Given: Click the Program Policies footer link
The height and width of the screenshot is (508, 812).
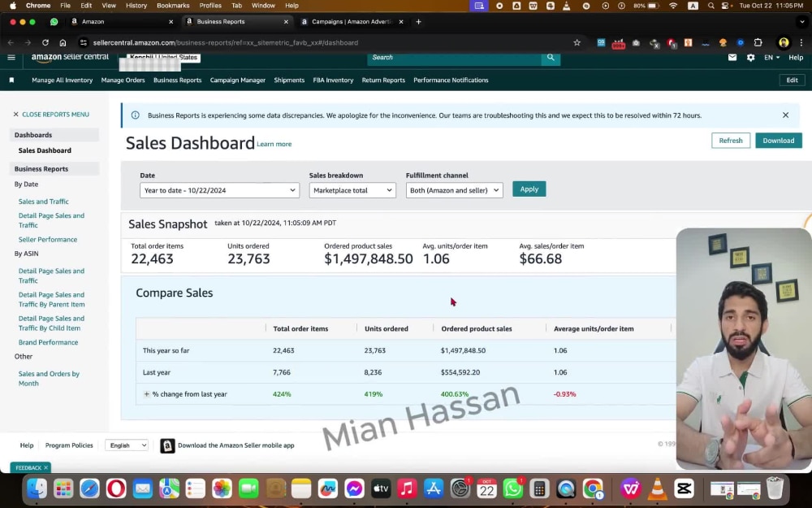Looking at the screenshot, I should 69,445.
